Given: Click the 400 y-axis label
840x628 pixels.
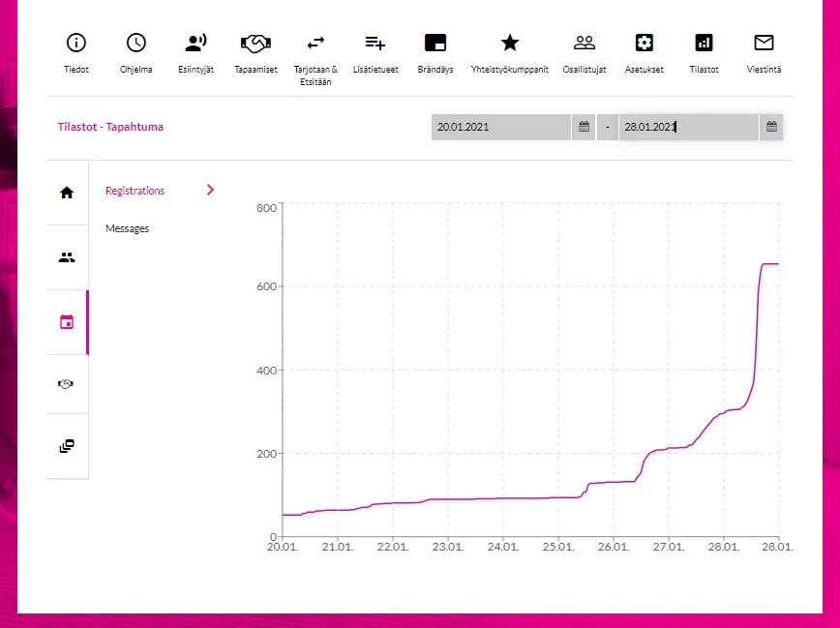Looking at the screenshot, I should click(267, 371).
